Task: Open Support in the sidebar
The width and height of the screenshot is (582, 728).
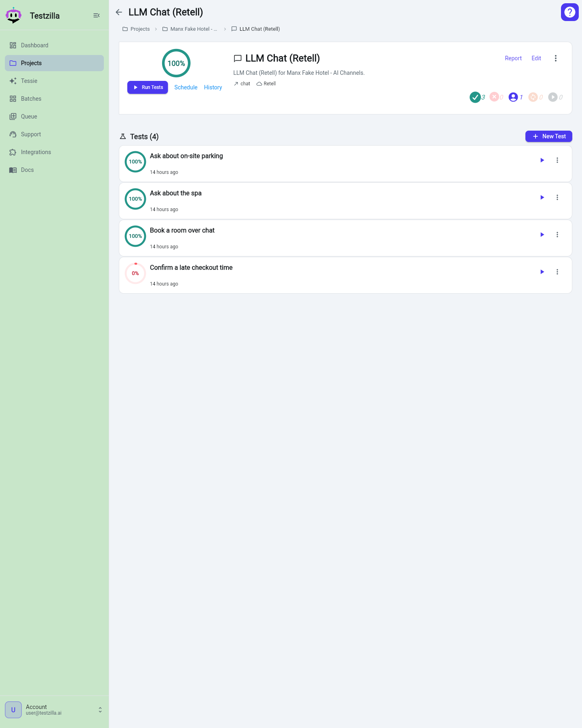Action: (x=54, y=134)
